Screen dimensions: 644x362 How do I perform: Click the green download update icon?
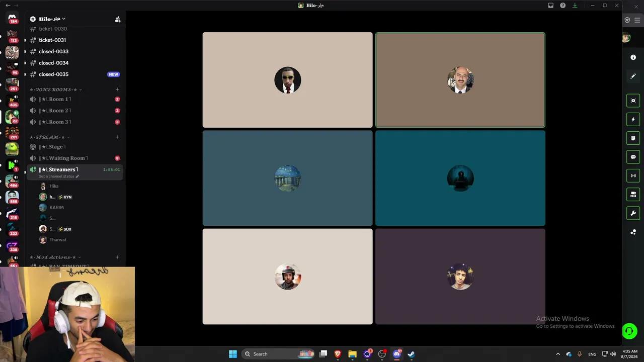[x=575, y=6]
